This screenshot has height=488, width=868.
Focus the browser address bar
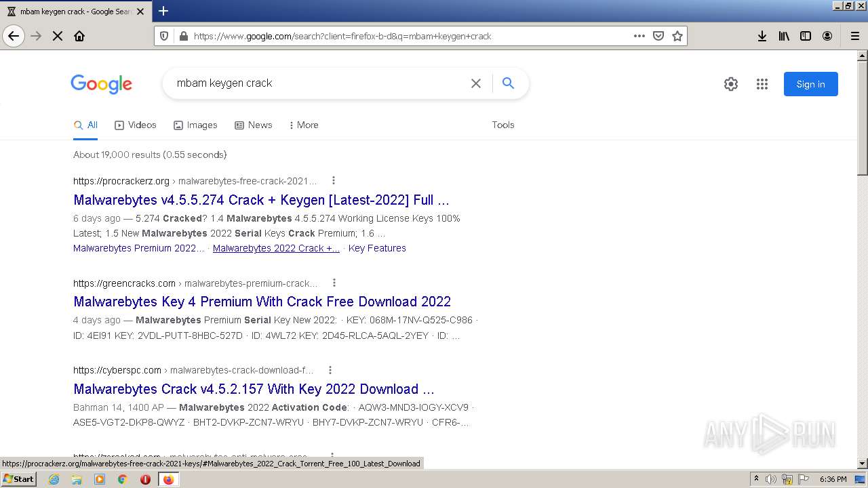click(407, 36)
